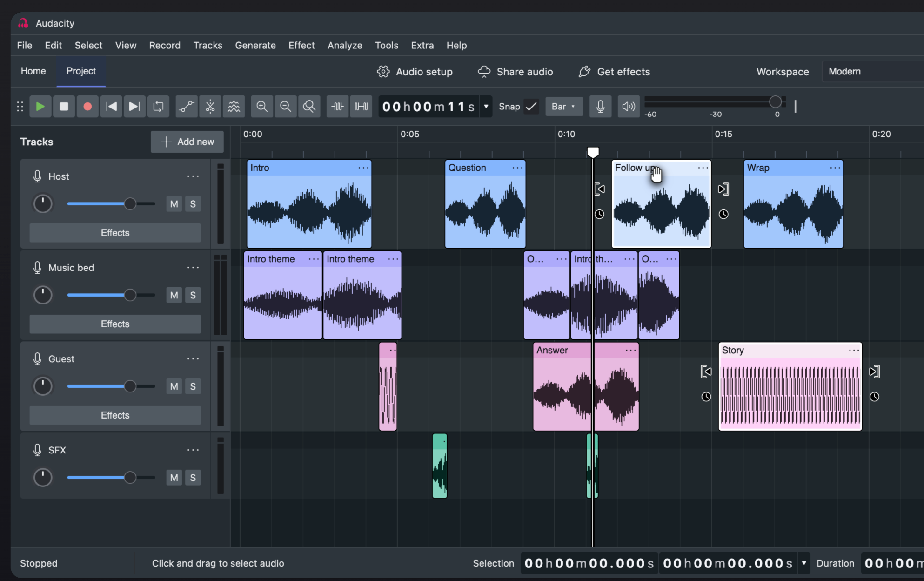Screen dimensions: 924x581
Task: Select the envelope automation tool
Action: [187, 107]
